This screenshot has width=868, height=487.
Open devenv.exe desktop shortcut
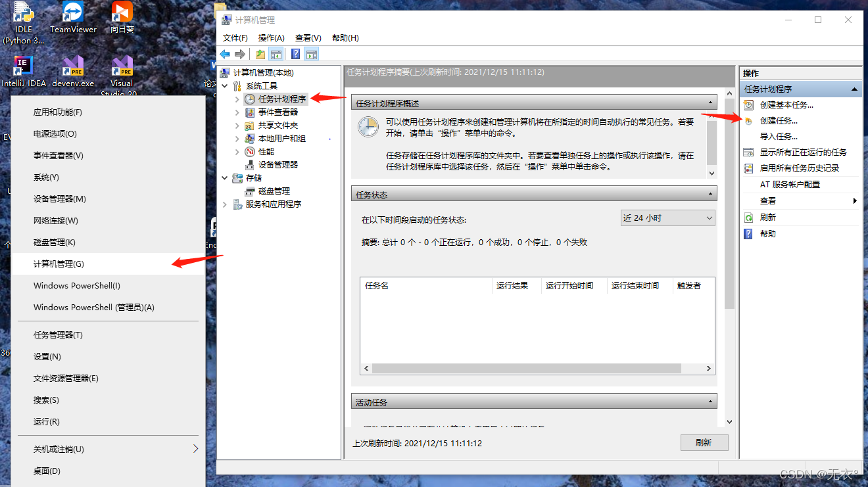coord(73,72)
